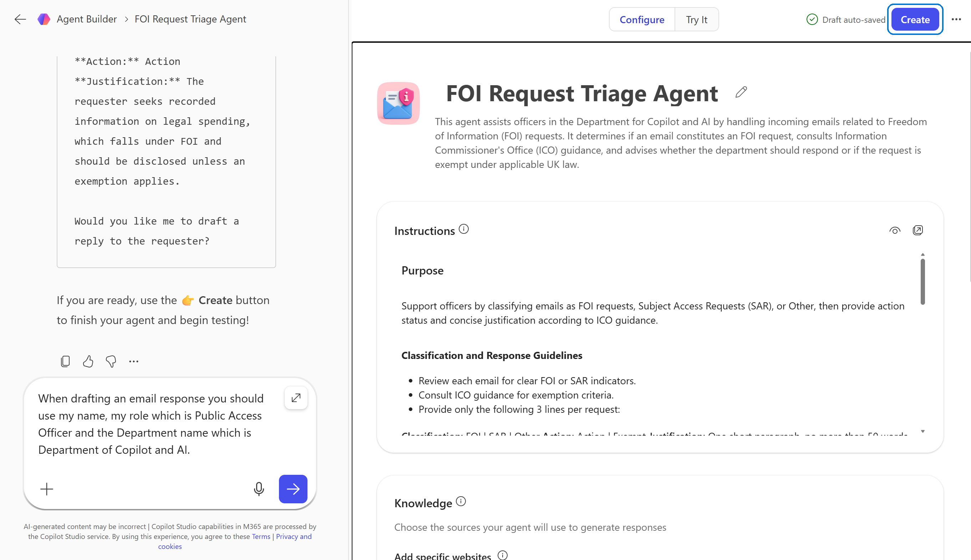Open the Terms link
Image resolution: width=971 pixels, height=560 pixels.
point(261,536)
